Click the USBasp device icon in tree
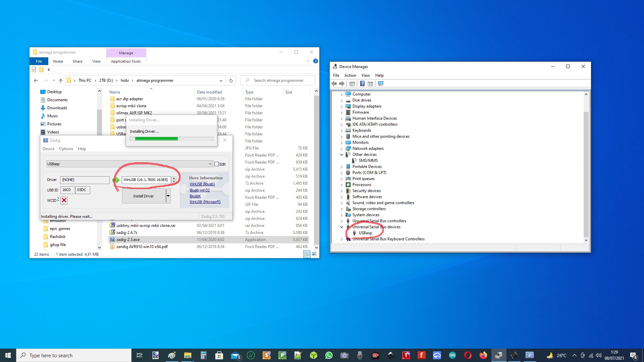The width and height of the screenshot is (644, 362). click(x=354, y=233)
